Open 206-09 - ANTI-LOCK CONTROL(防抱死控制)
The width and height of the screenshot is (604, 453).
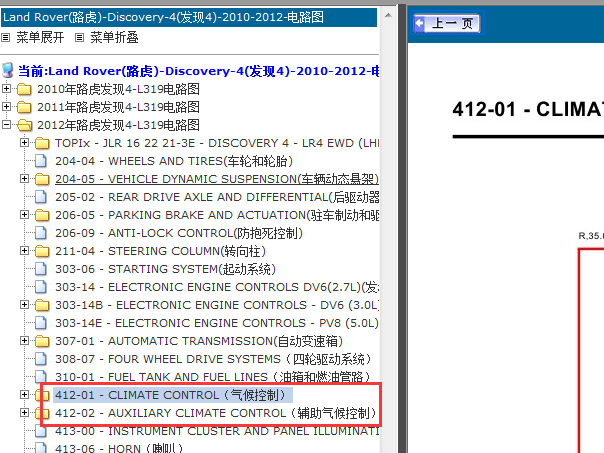[x=179, y=233]
